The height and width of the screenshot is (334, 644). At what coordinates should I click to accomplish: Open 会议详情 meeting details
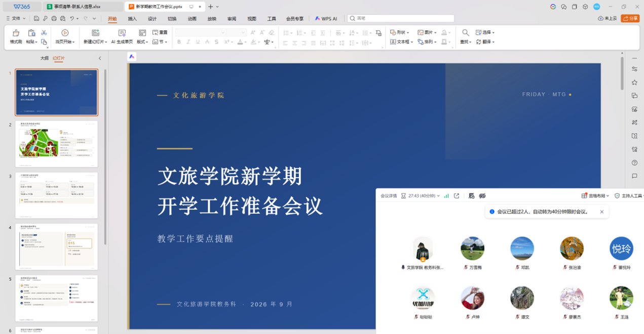[389, 196]
